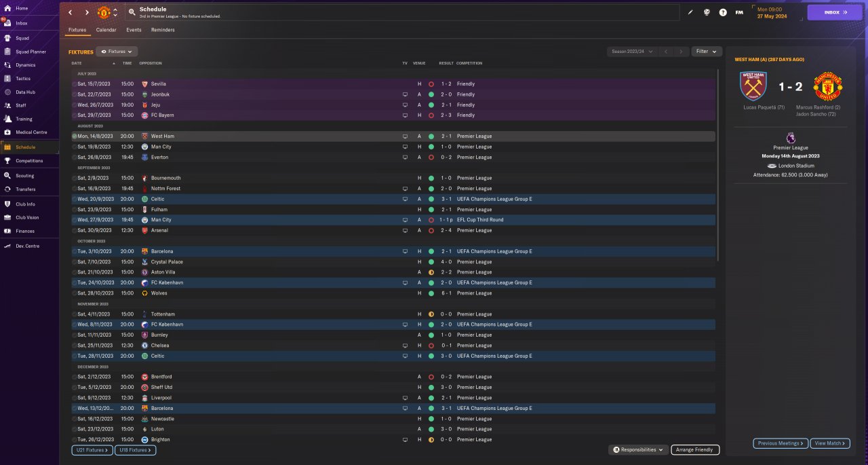Image resolution: width=868 pixels, height=465 pixels.
Task: Select the FC Bayern fixture row
Action: point(393,115)
